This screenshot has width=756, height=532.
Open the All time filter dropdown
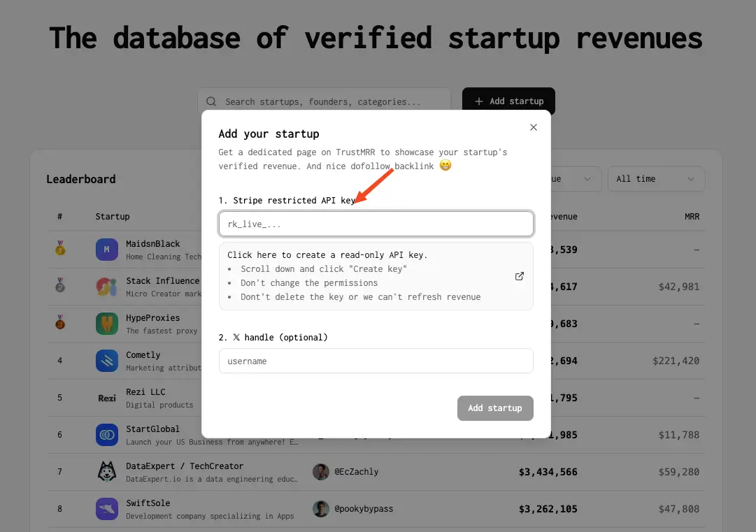click(x=655, y=179)
